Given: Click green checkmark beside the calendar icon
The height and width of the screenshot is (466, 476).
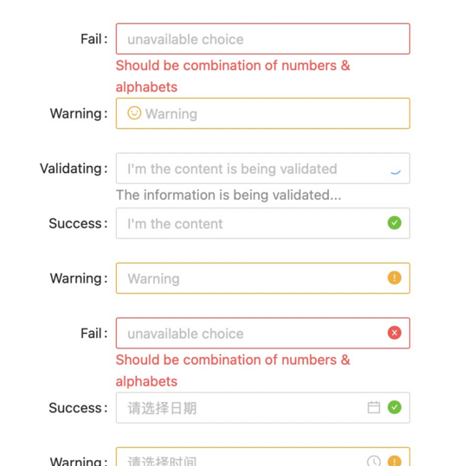Looking at the screenshot, I should tap(395, 407).
